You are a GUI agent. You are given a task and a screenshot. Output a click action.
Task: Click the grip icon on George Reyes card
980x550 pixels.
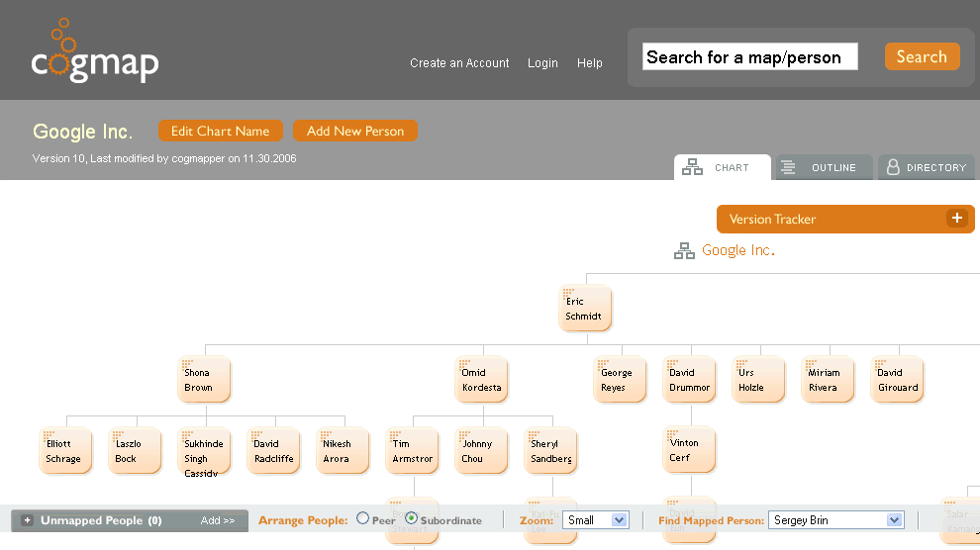(x=604, y=364)
